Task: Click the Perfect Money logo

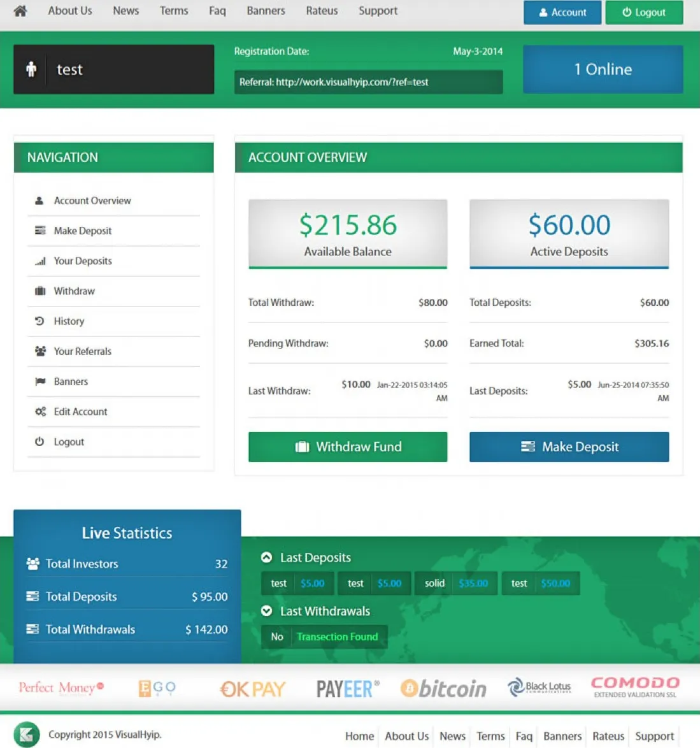Action: (61, 688)
